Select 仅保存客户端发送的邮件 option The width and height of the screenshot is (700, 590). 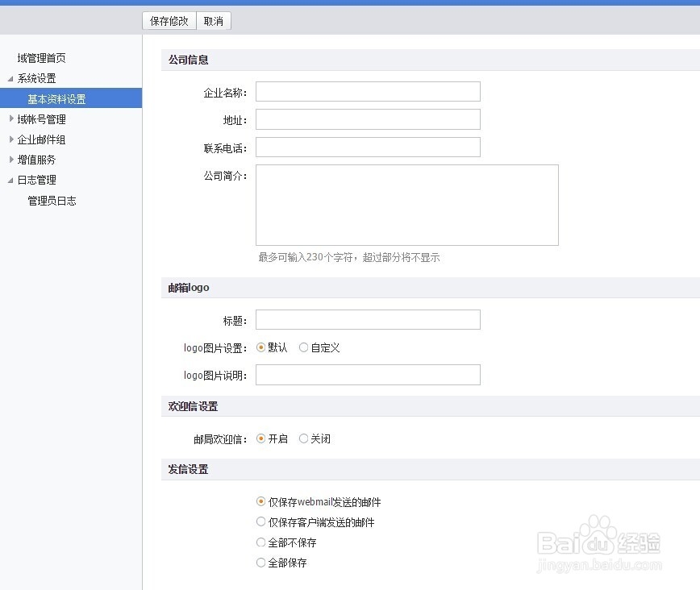[260, 521]
